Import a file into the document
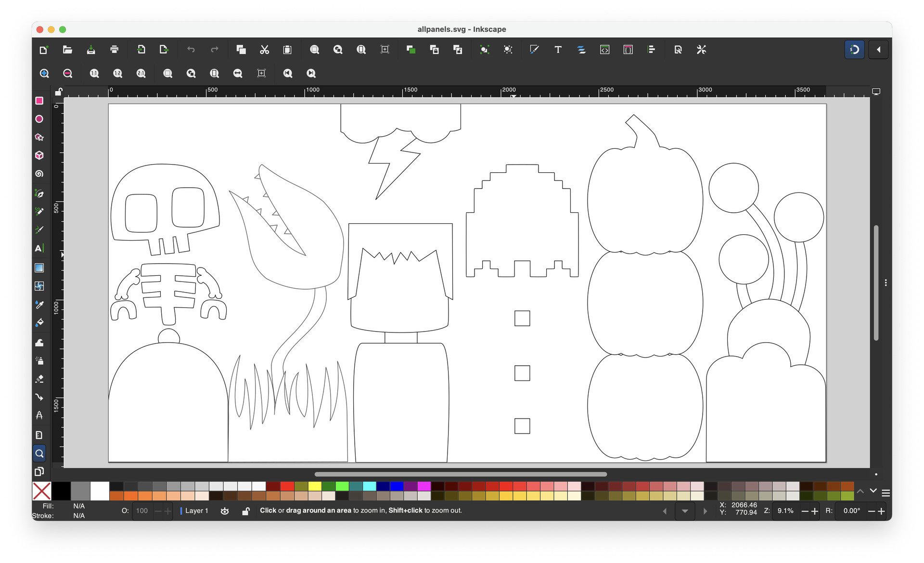924x563 pixels. pos(141,50)
